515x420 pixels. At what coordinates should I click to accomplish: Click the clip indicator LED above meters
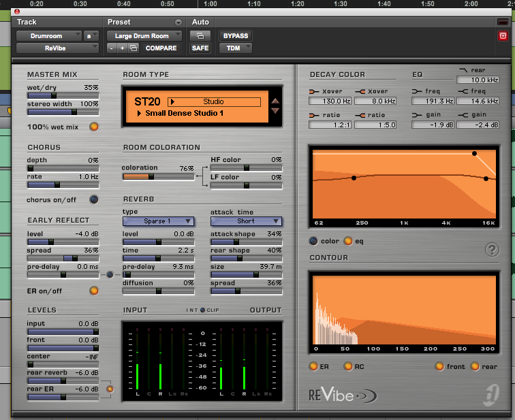pos(202,310)
